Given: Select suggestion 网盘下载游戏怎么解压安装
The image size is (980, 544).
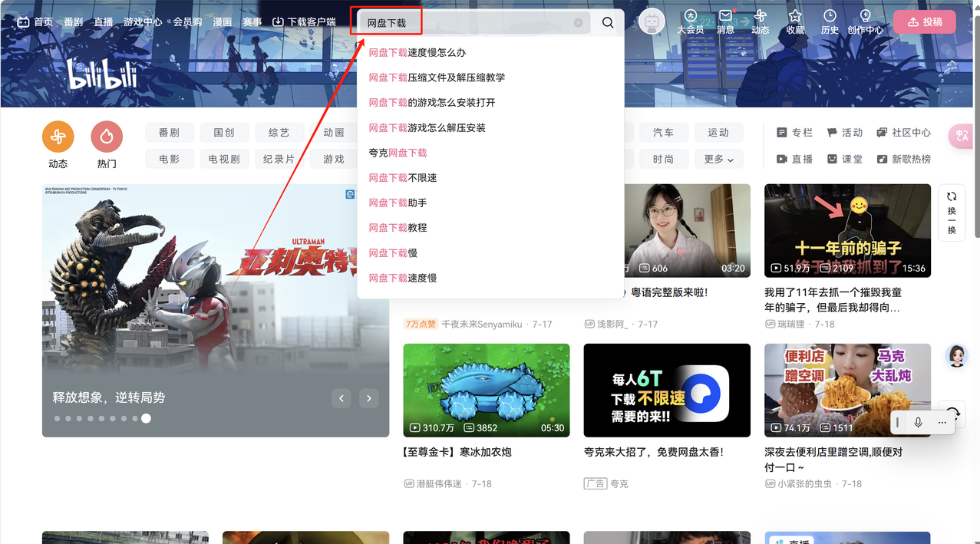Looking at the screenshot, I should [427, 127].
